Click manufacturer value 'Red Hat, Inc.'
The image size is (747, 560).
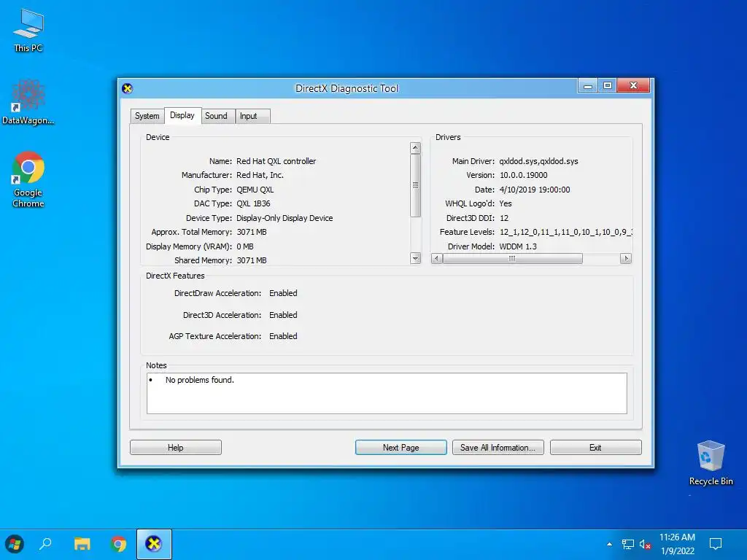click(260, 175)
